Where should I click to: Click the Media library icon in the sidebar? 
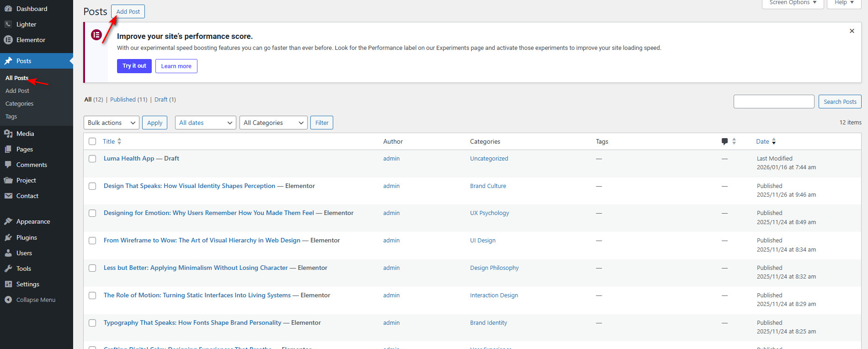8,134
